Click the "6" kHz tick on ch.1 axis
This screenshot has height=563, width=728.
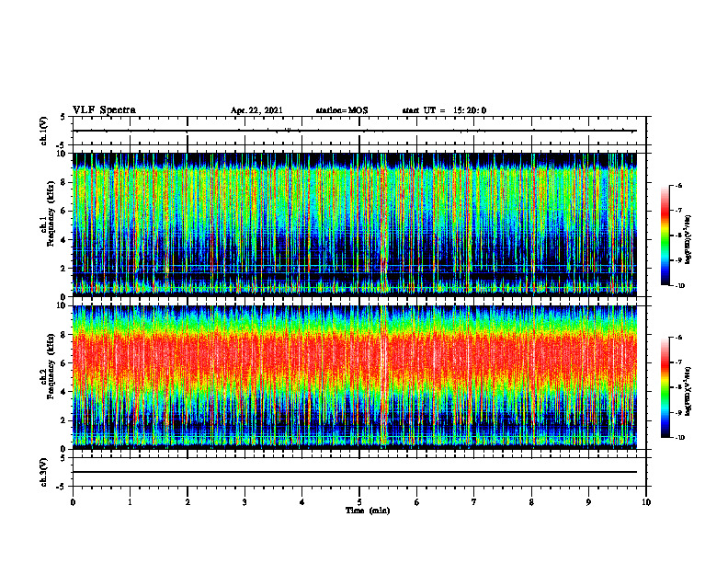click(x=64, y=211)
